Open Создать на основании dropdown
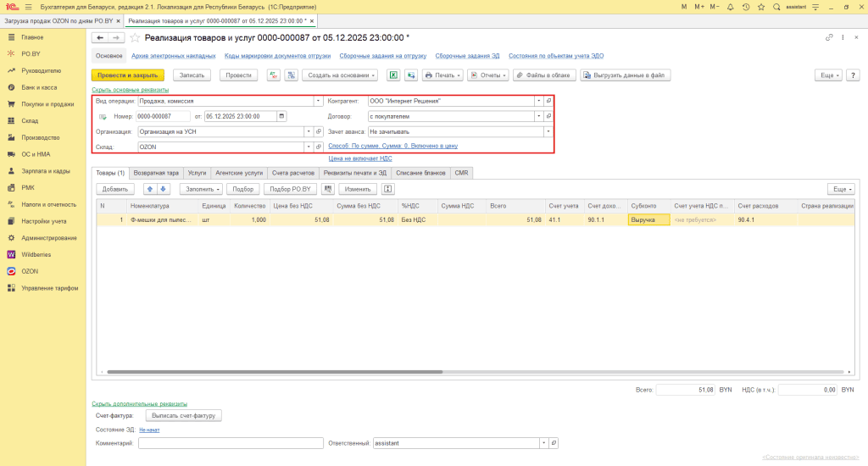This screenshot has height=466, width=868. tap(340, 75)
